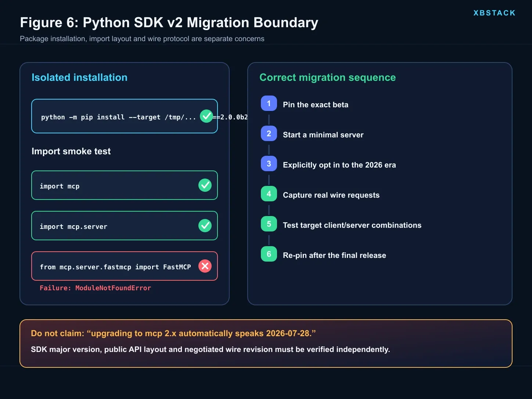Select step 2 number badge
Screen dimensions: 532x399
(269, 134)
